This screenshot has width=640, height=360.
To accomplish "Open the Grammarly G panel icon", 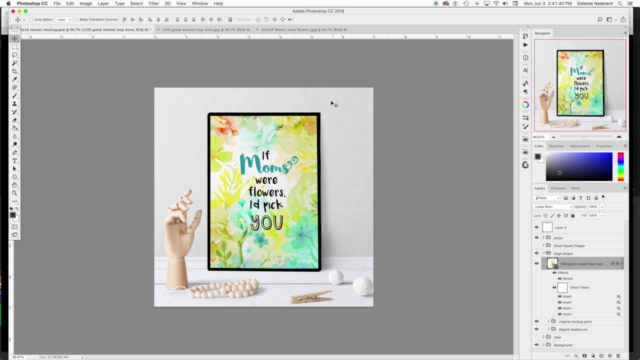I will coord(525,165).
